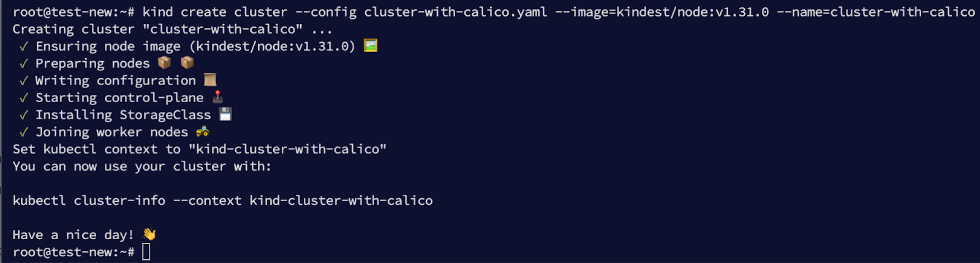Viewport: 980px width, 263px height.
Task: Click the cluster-with-calico.yaml filename in command
Action: coord(456,12)
